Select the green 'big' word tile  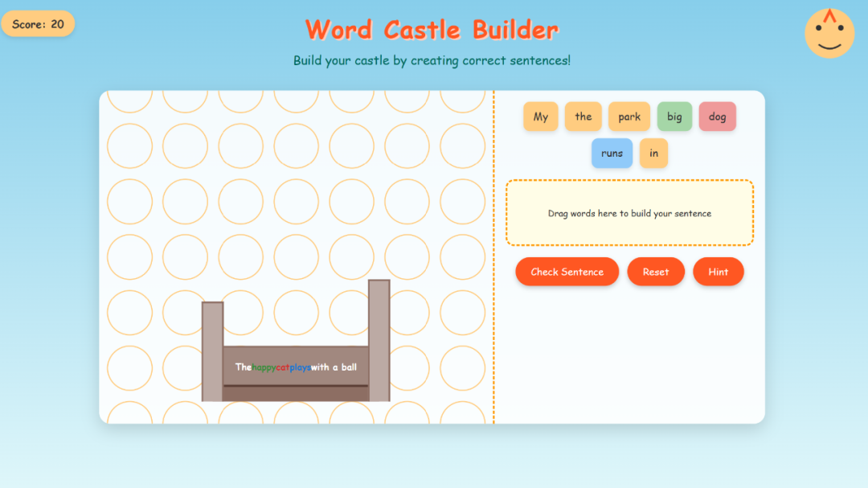(x=674, y=117)
